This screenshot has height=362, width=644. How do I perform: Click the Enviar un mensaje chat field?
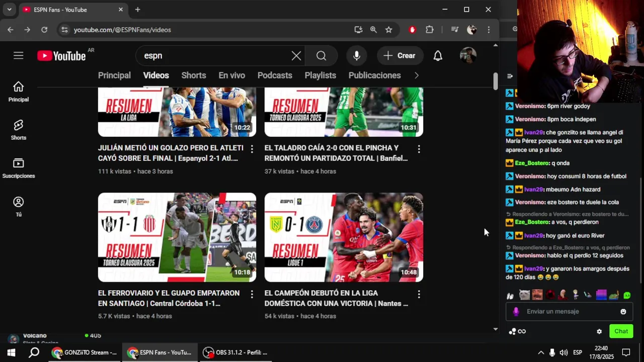point(569,311)
